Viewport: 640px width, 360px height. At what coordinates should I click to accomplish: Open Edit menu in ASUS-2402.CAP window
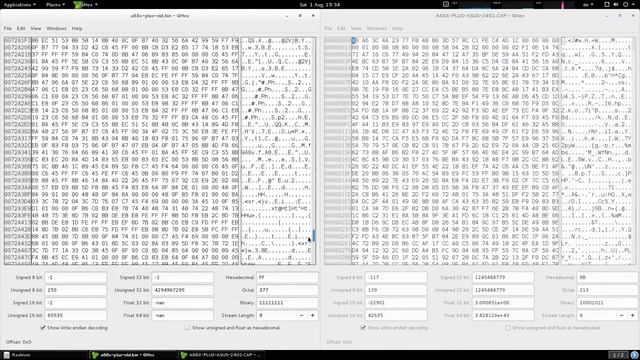click(341, 29)
